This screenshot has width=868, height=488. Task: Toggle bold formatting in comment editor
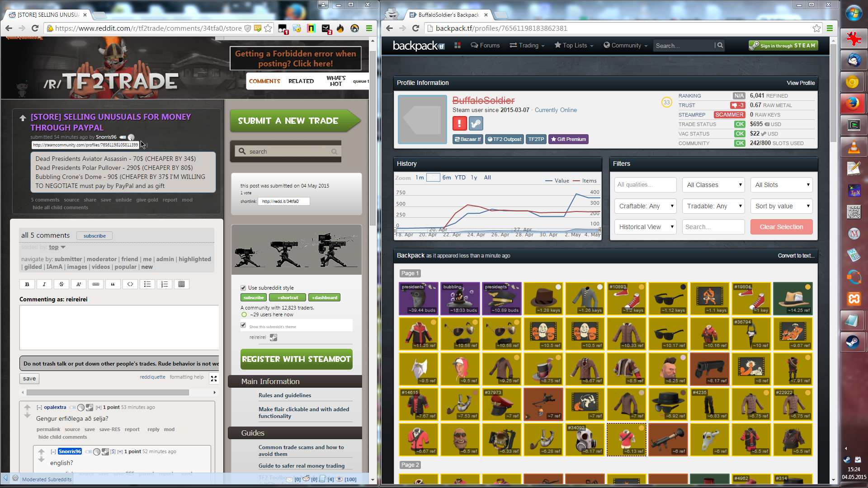[x=27, y=284]
